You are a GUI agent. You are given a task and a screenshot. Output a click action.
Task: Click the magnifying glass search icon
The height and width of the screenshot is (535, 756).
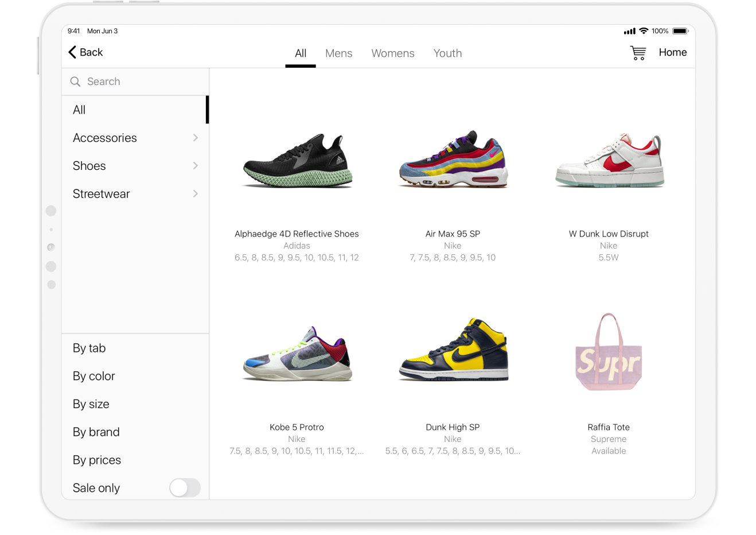coord(75,82)
